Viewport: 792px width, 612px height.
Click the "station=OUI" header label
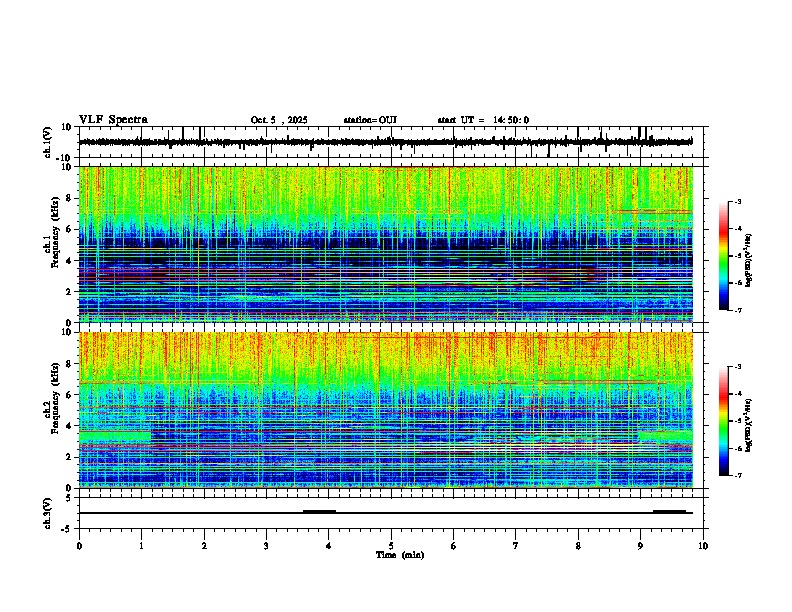tap(370, 120)
